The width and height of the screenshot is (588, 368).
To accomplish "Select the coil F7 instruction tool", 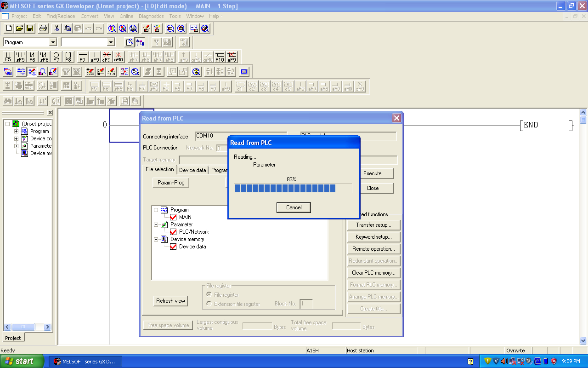I will coord(56,56).
